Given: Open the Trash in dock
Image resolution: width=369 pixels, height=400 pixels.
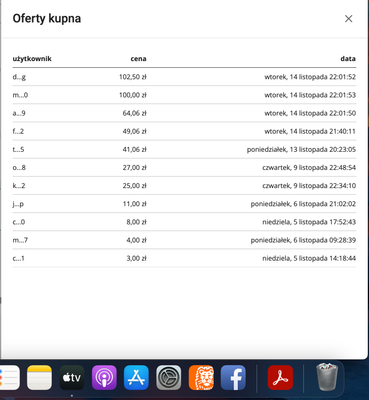Looking at the screenshot, I should coord(327,377).
